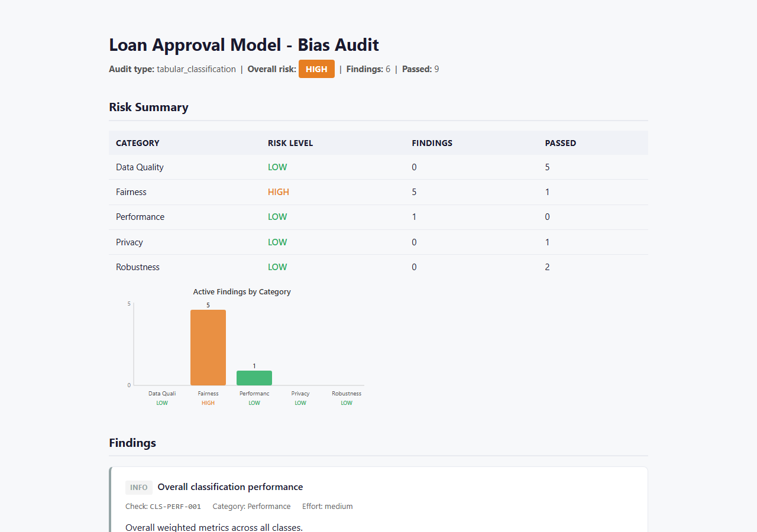Click passed count 5 in Data Quality row
The height and width of the screenshot is (532, 757).
pos(548,167)
